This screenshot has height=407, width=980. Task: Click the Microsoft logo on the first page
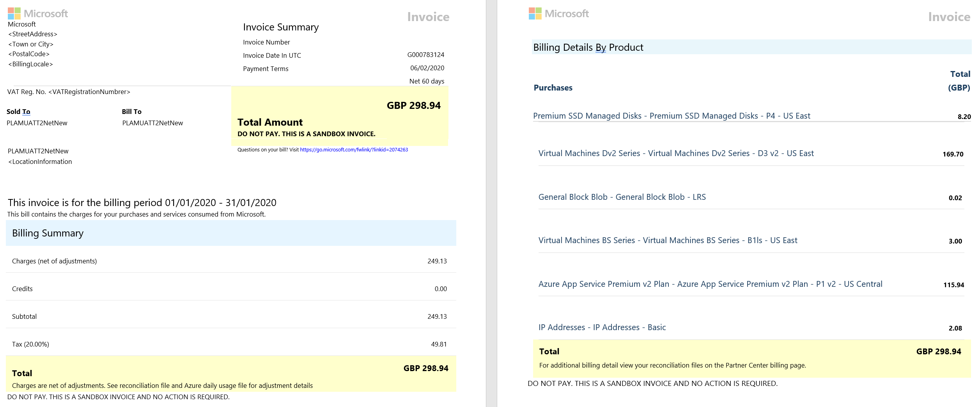click(38, 14)
